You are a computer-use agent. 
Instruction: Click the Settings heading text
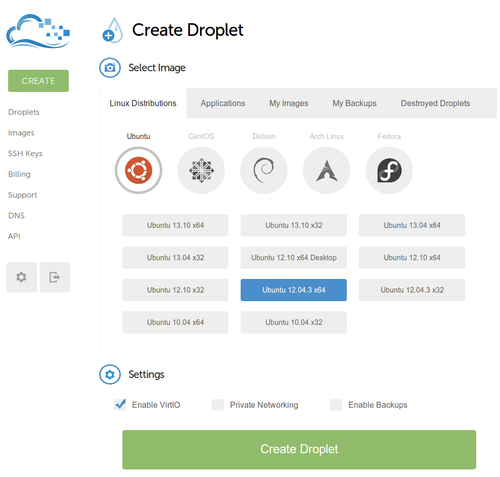coord(146,374)
